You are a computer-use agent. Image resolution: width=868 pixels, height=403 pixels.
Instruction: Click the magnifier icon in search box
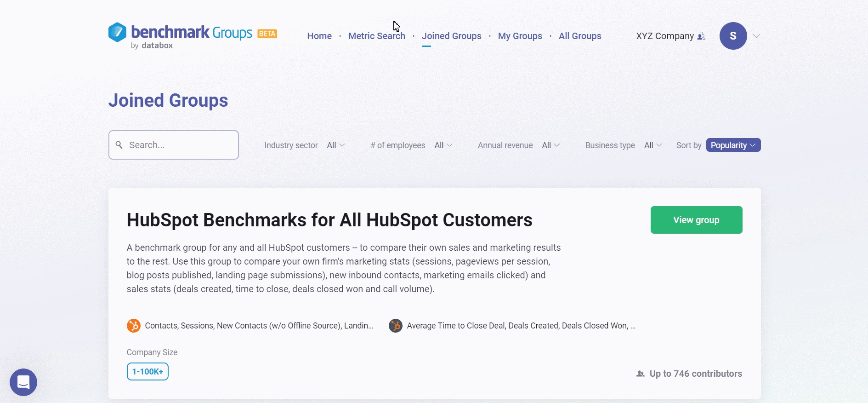119,145
